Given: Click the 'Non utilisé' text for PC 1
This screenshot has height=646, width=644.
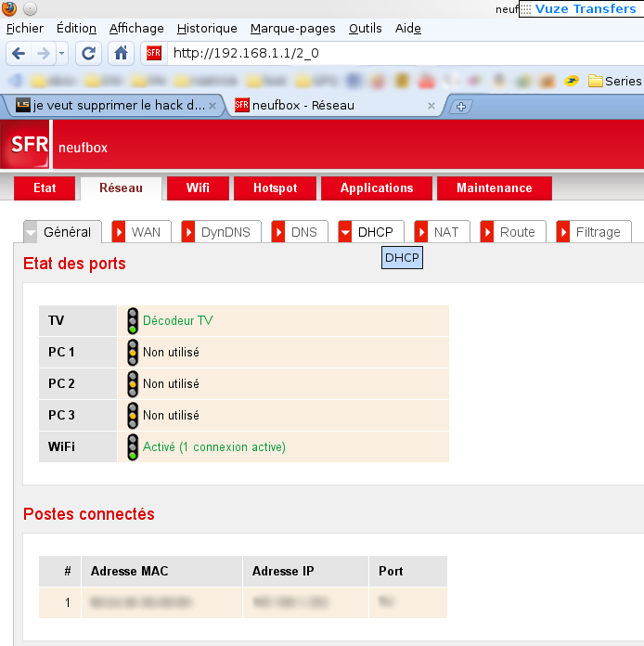Looking at the screenshot, I should (x=171, y=353).
